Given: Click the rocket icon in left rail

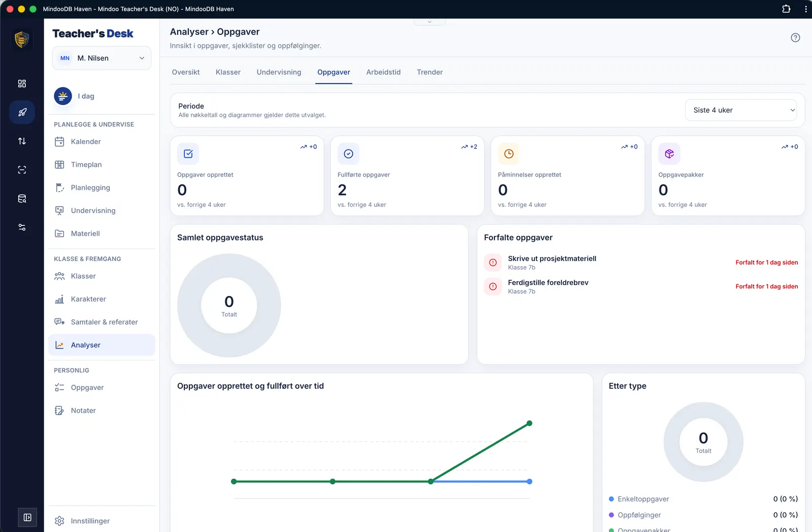Looking at the screenshot, I should coord(22,112).
